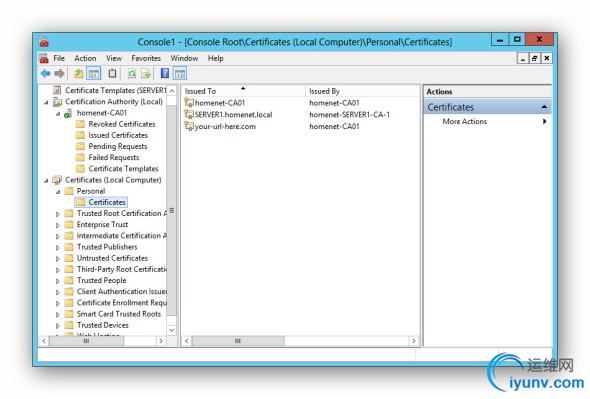Select Certificate Enrollment Requests folder
590x399 pixels.
(x=122, y=303)
